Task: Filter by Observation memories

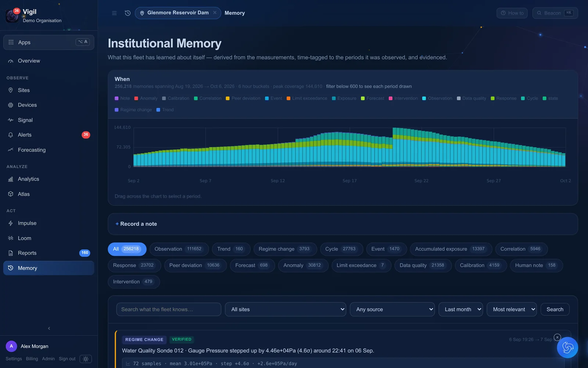Action: coord(179,249)
